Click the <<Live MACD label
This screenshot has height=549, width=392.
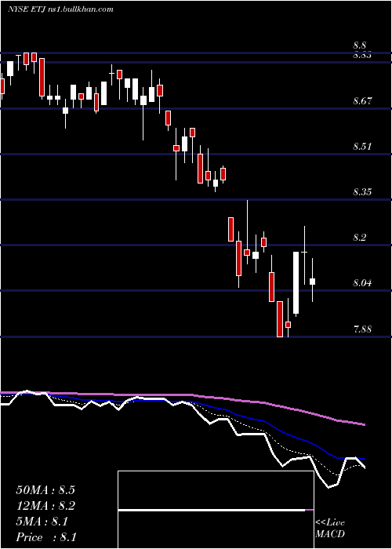(330, 528)
